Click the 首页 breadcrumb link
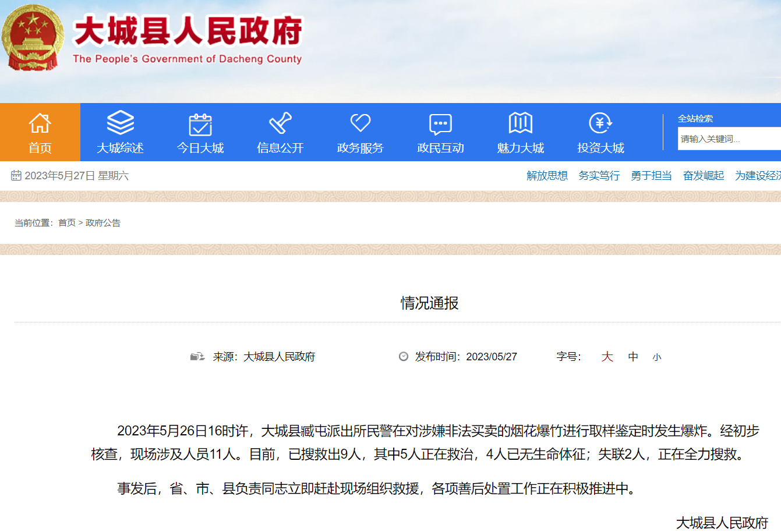 coord(67,223)
